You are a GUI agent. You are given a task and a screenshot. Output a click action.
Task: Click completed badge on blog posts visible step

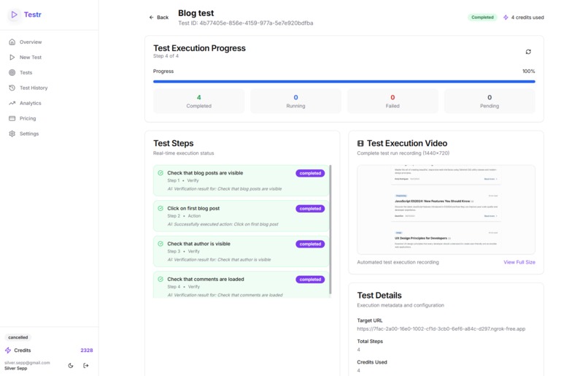pos(310,173)
